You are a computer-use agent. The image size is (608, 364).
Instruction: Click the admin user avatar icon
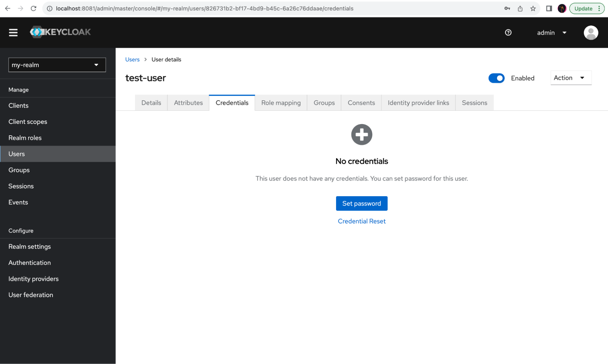coord(591,33)
